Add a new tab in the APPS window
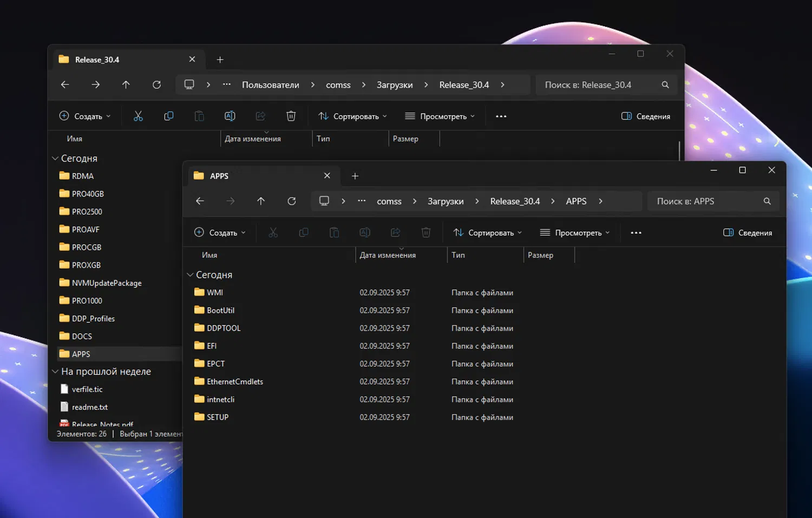This screenshot has height=518, width=812. pyautogui.click(x=355, y=176)
